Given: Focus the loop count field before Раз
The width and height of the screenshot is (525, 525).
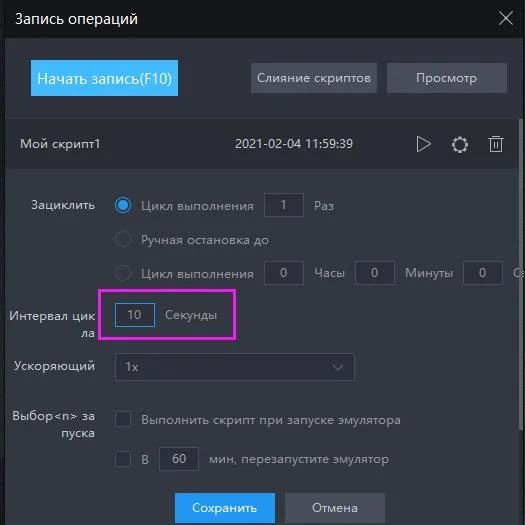Looking at the screenshot, I should [x=284, y=205].
